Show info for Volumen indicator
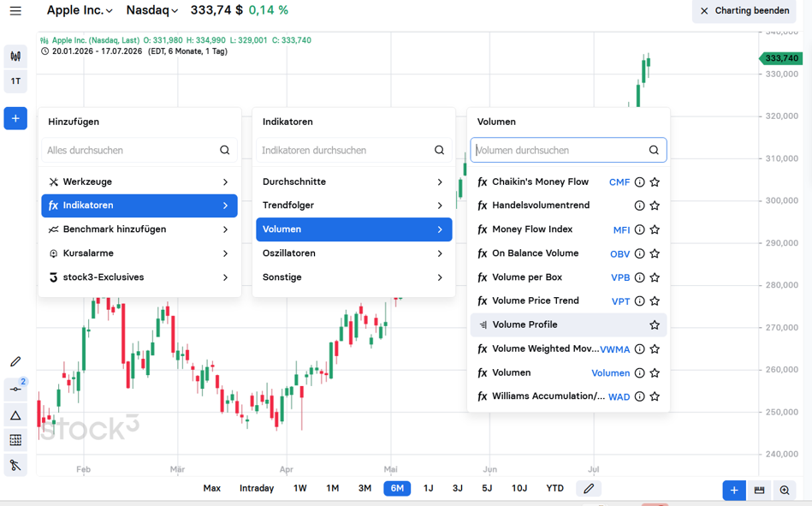Screen dimensions: 812x506 pos(639,372)
